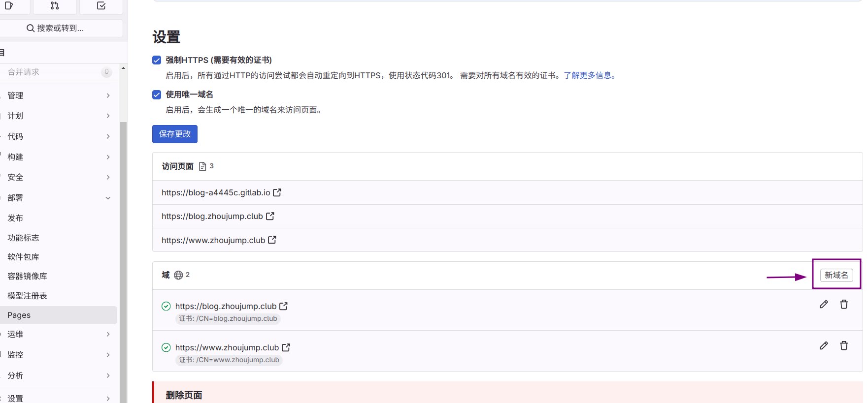Open the 了解更多信息 link

click(590, 75)
